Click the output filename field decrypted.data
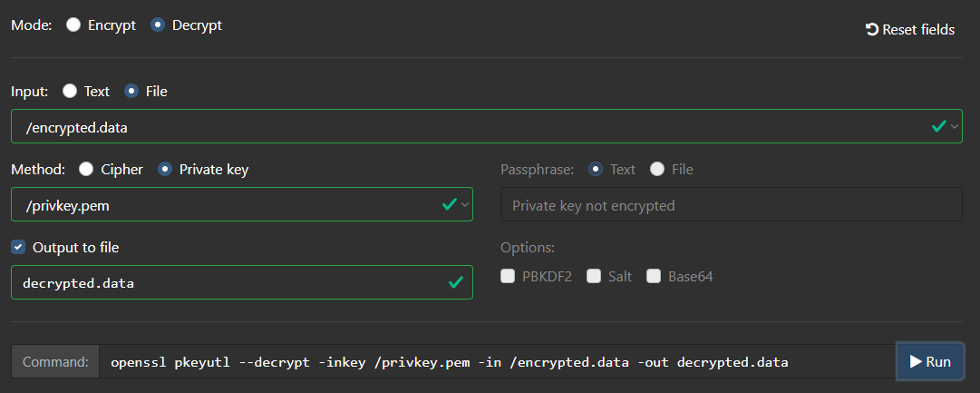 click(x=242, y=283)
